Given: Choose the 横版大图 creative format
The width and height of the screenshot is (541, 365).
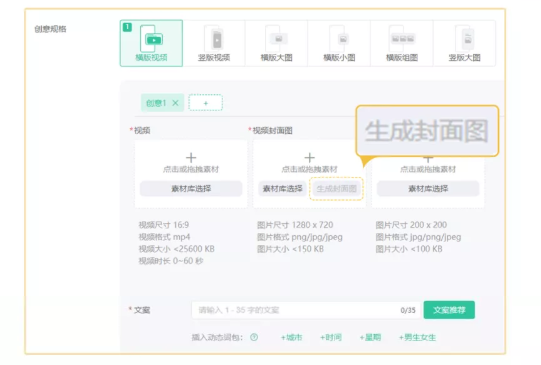Looking at the screenshot, I should [276, 43].
